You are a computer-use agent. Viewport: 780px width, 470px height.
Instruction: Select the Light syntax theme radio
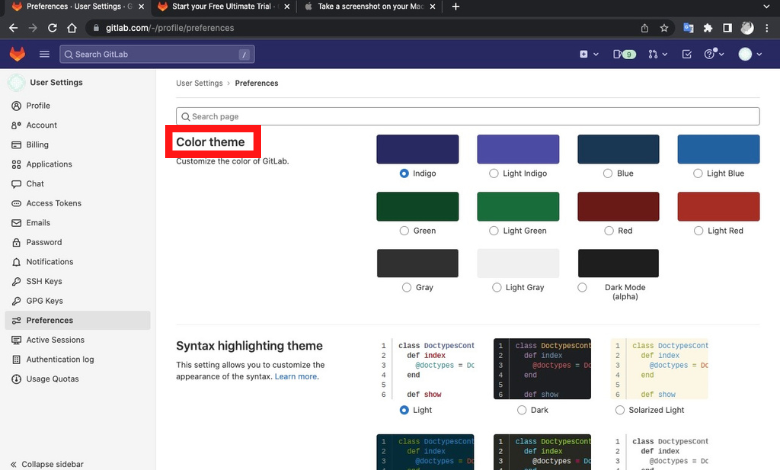click(404, 410)
